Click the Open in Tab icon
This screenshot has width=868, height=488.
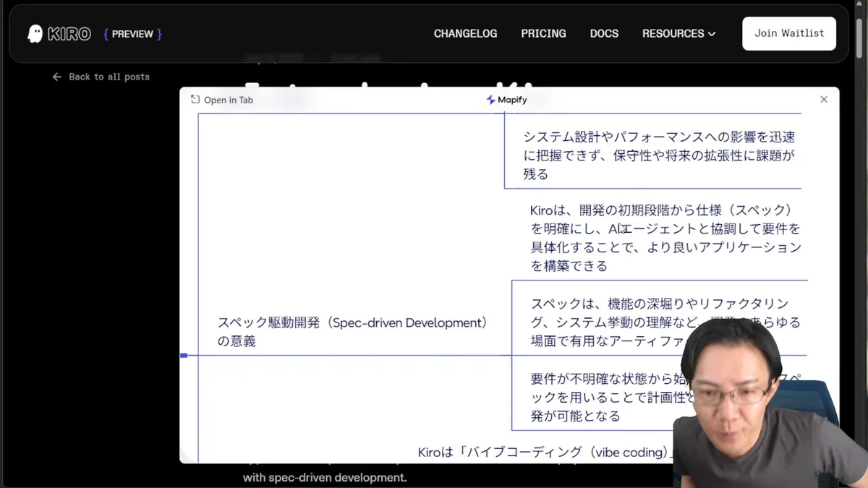(x=195, y=100)
